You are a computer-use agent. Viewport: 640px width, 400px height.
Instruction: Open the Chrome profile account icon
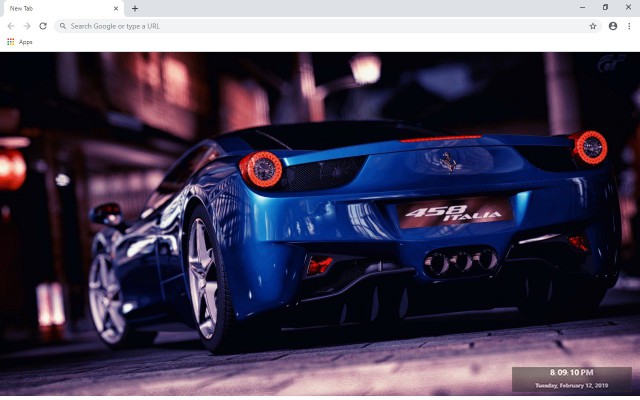click(x=613, y=26)
